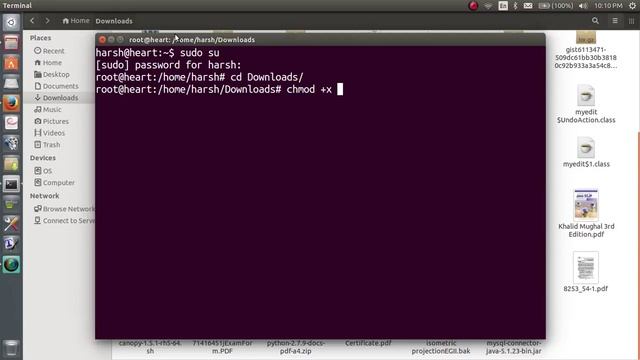Select canopy-1.5.1 .sh file label

tap(150, 347)
